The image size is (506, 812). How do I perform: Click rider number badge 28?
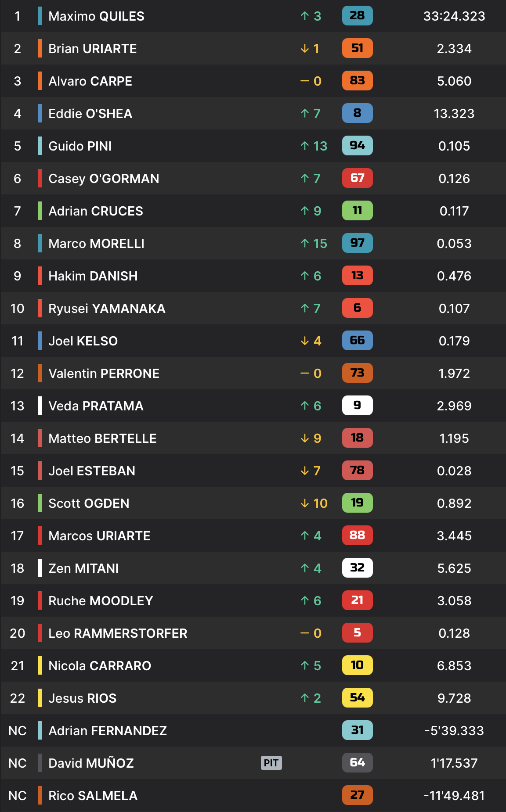[x=357, y=16]
